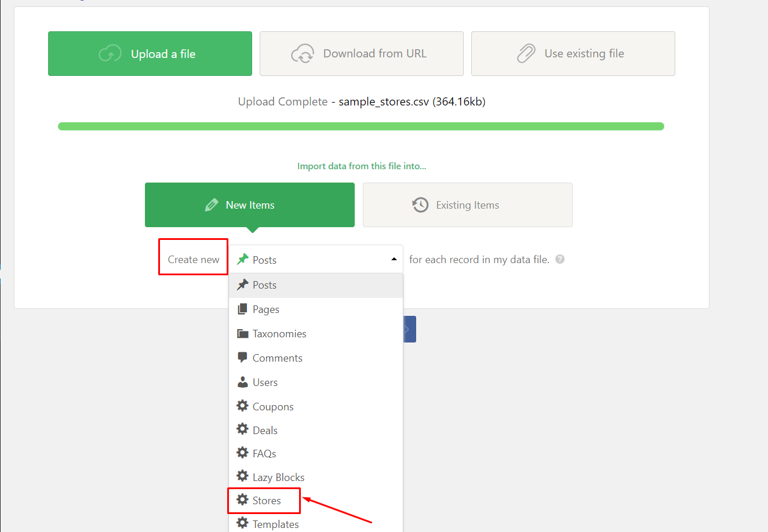Pick Deals from the dropdown list
This screenshot has width=768, height=532.
click(265, 431)
